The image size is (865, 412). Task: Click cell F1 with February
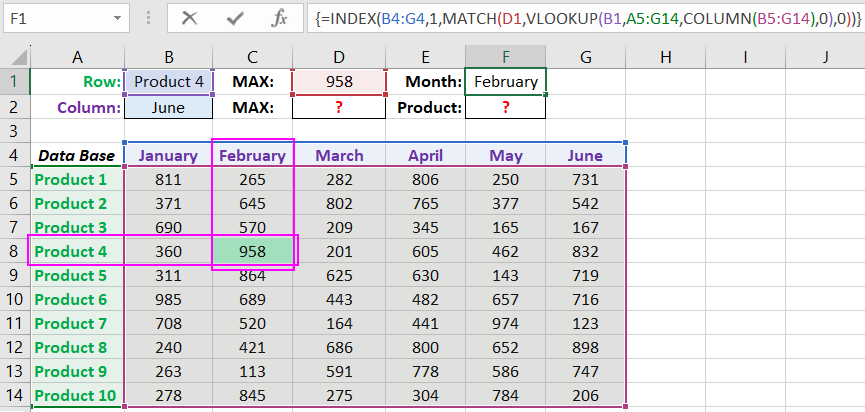point(505,83)
